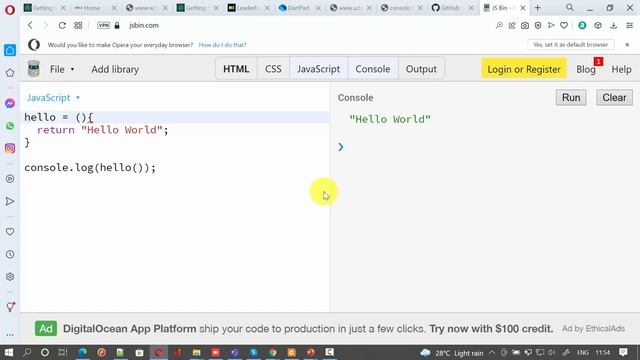Image resolution: width=640 pixels, height=360 pixels.
Task: Open the sidebar player icon
Action: click(10, 179)
